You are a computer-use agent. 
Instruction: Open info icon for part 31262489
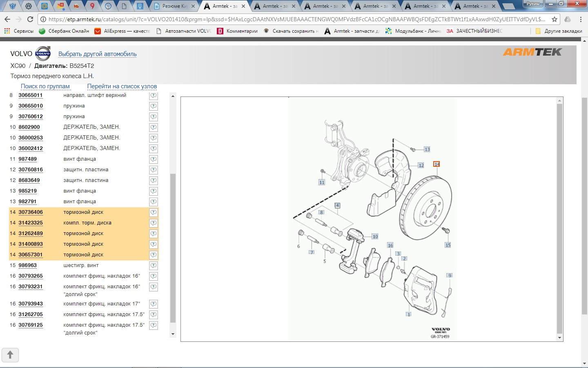[154, 233]
